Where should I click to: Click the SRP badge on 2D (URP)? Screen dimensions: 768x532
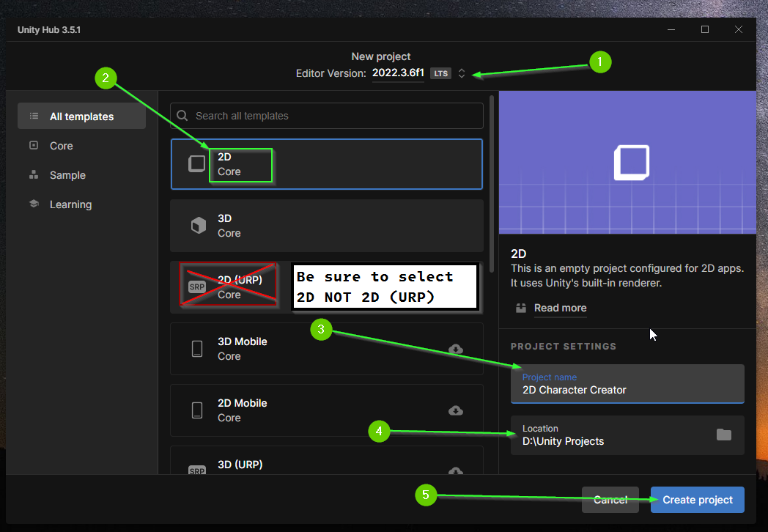pyautogui.click(x=196, y=287)
